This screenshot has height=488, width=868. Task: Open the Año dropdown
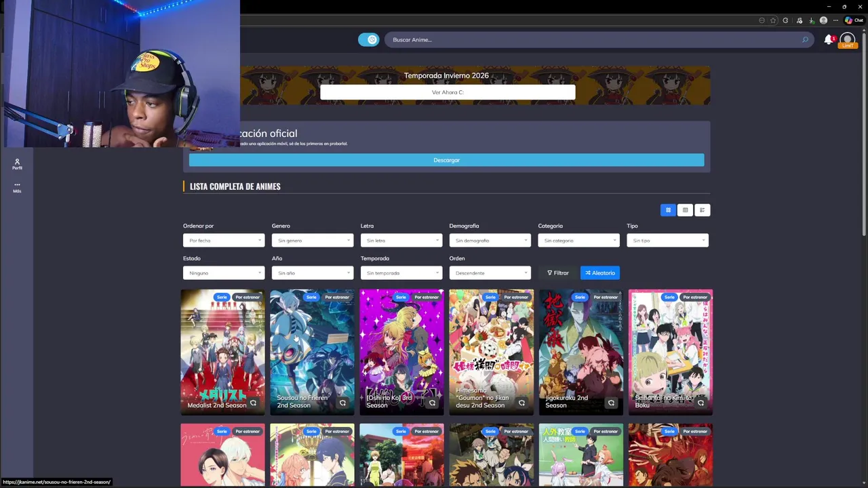pyautogui.click(x=312, y=273)
